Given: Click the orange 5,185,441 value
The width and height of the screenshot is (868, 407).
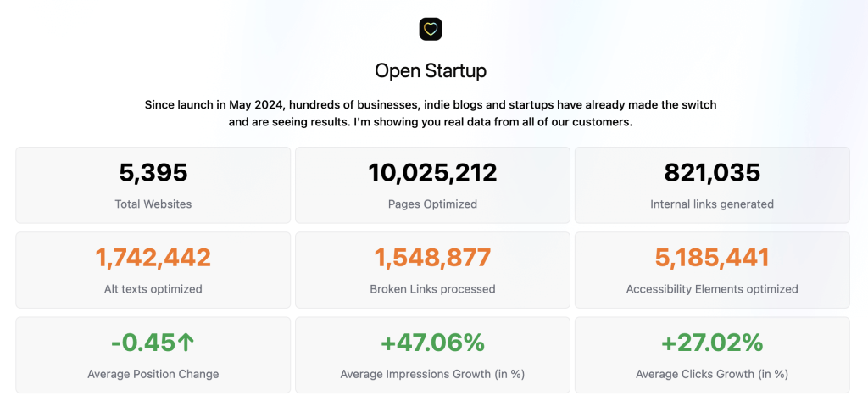Looking at the screenshot, I should [x=712, y=258].
